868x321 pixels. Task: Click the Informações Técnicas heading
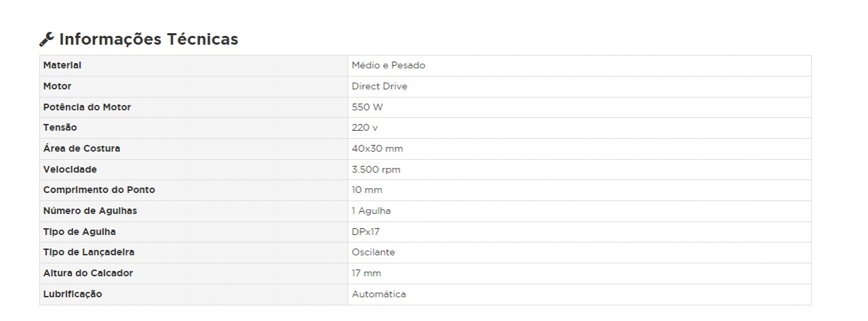[x=149, y=39]
